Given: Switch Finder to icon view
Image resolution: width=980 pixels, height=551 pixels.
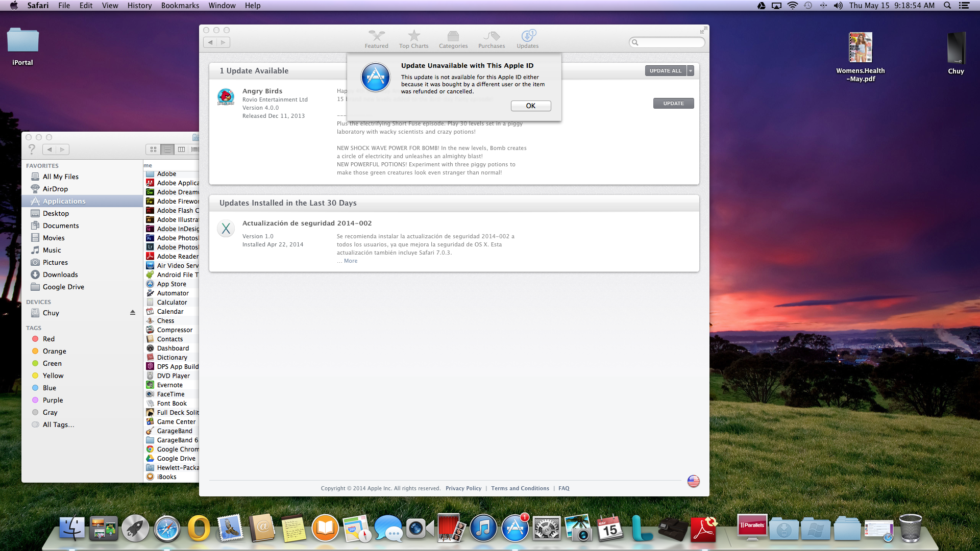Looking at the screenshot, I should 153,149.
